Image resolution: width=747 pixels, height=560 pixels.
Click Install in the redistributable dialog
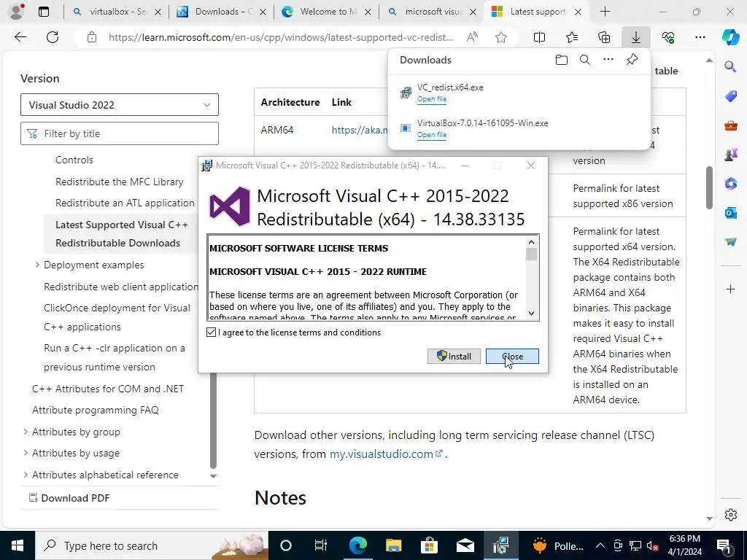(454, 356)
